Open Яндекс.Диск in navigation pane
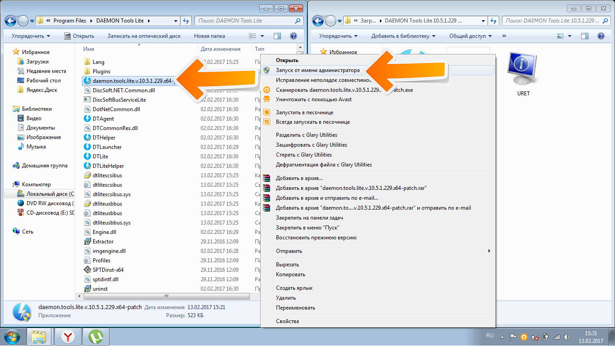 [41, 90]
